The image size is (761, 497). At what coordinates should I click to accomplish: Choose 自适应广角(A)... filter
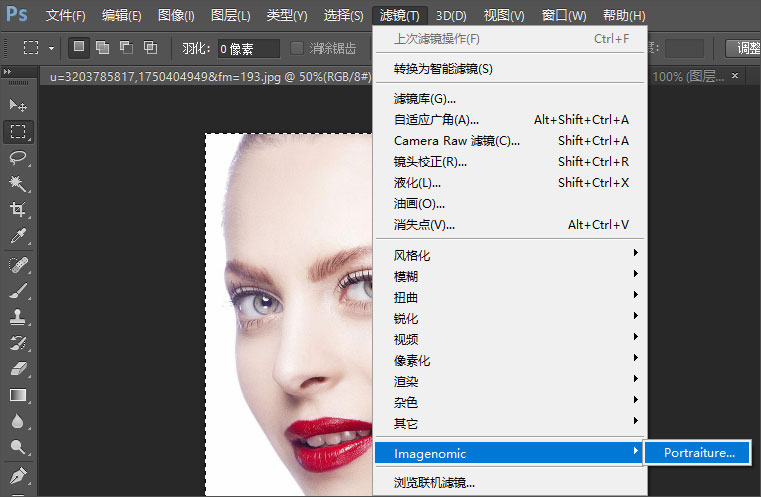510,120
